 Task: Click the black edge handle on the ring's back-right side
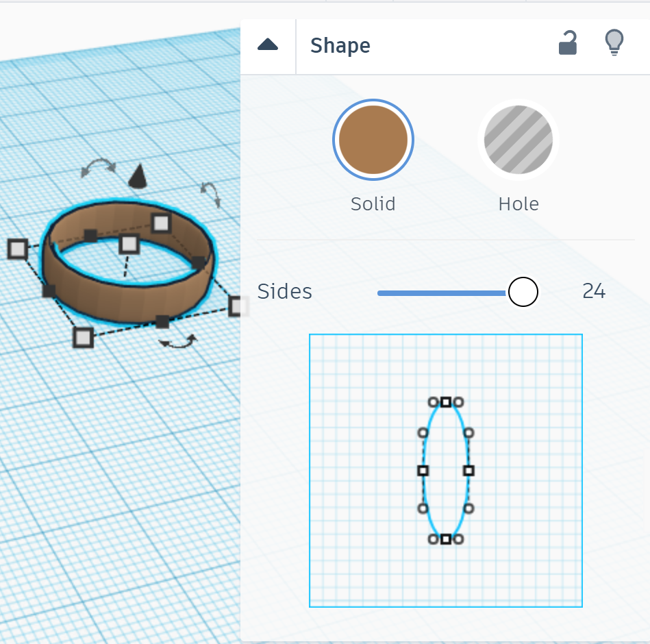coord(199,262)
